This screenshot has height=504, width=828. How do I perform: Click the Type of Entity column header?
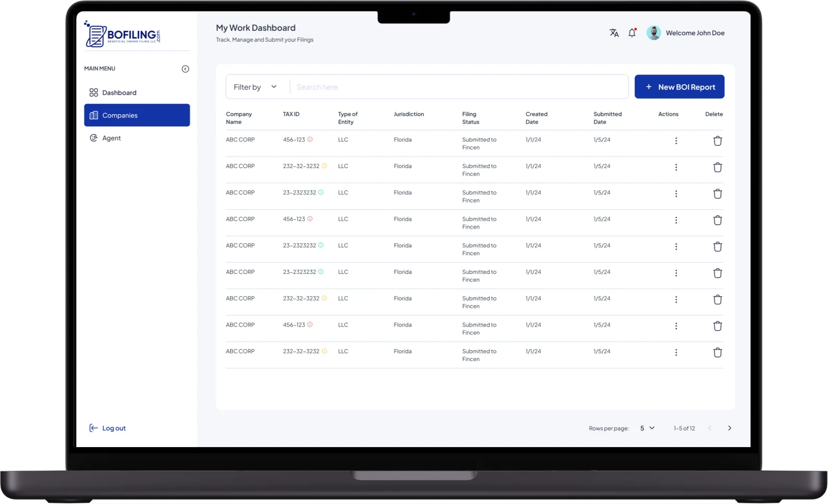[x=348, y=118]
